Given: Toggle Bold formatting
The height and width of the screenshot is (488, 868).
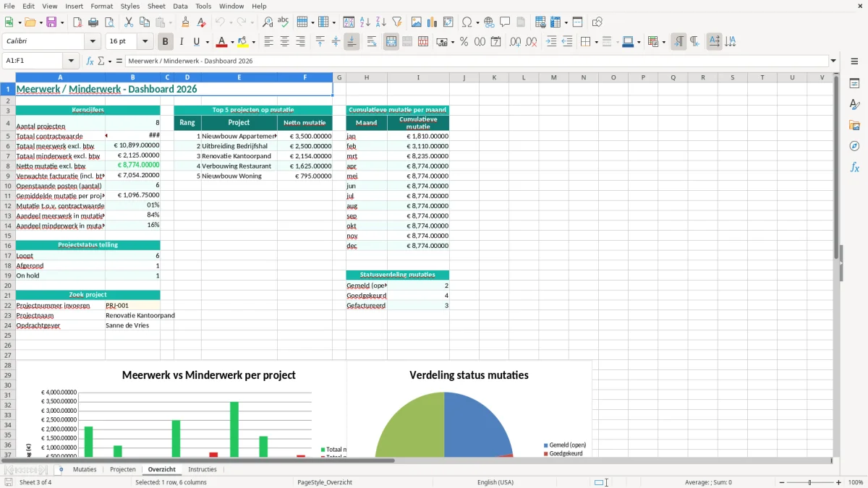Looking at the screenshot, I should [x=166, y=42].
